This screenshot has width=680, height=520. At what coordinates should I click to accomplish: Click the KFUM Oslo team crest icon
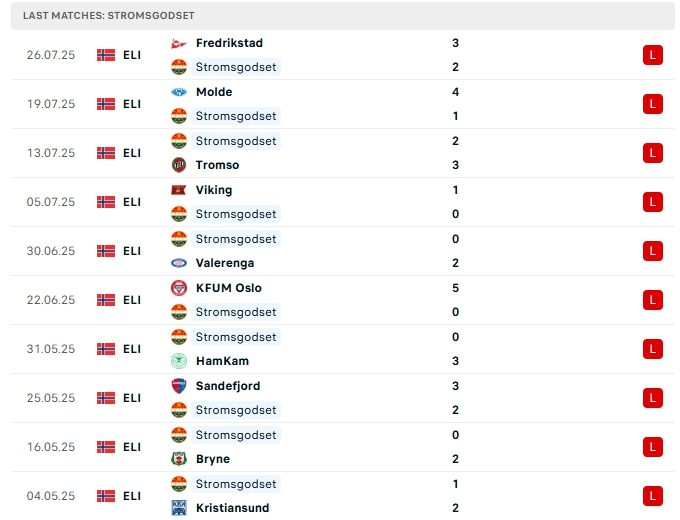[x=179, y=288]
